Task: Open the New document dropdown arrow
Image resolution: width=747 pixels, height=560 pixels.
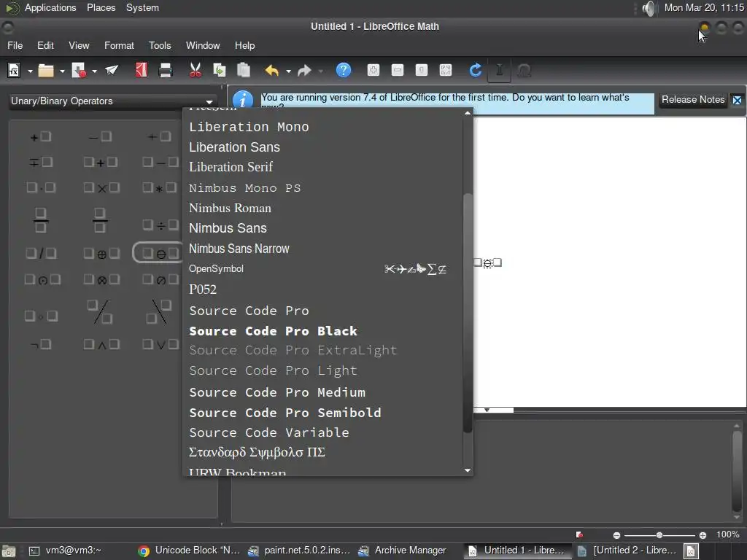Action: 30,71
